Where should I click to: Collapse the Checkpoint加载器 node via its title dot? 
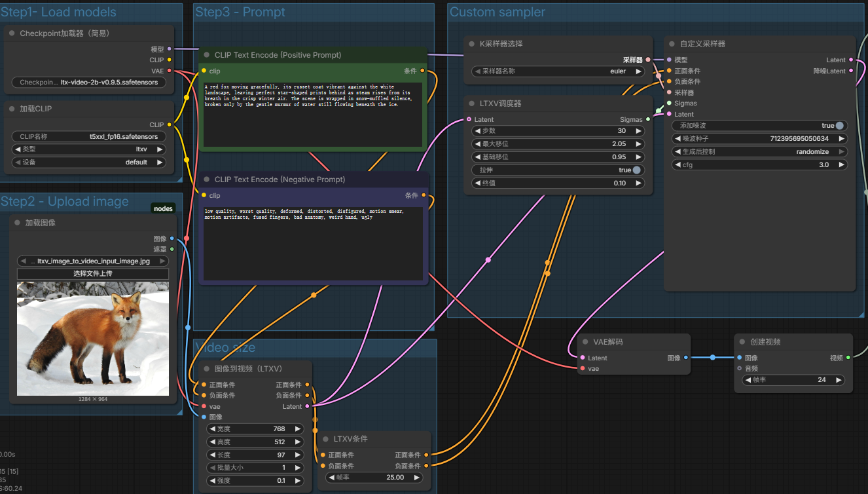(x=12, y=33)
